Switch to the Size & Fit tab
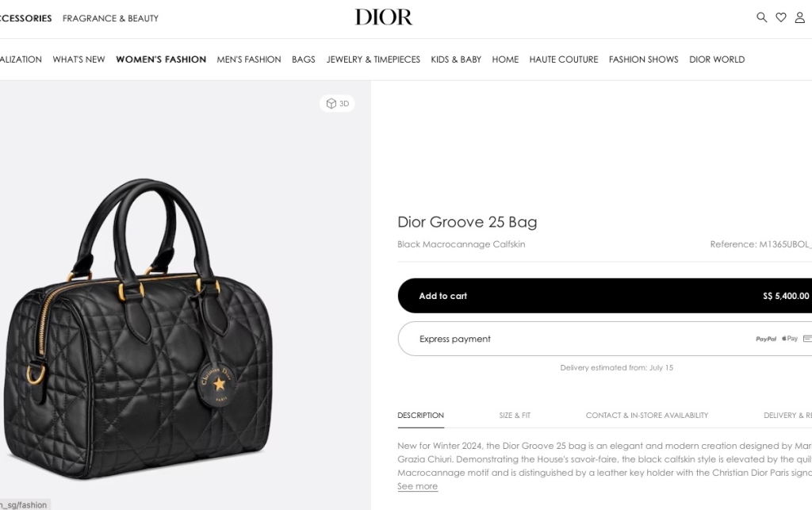812x510 pixels. [515, 416]
